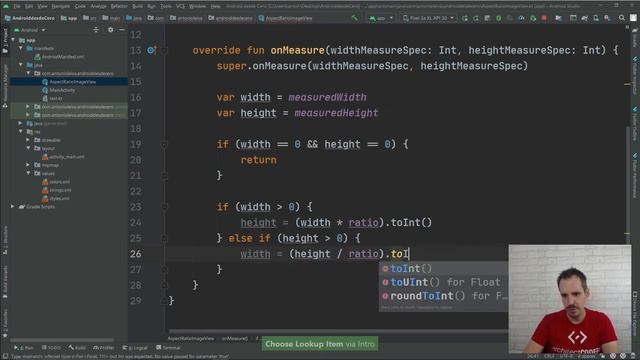Viewport: 640px width, 360px height.
Task: Select styles.xml in values folder
Action: click(x=56, y=198)
